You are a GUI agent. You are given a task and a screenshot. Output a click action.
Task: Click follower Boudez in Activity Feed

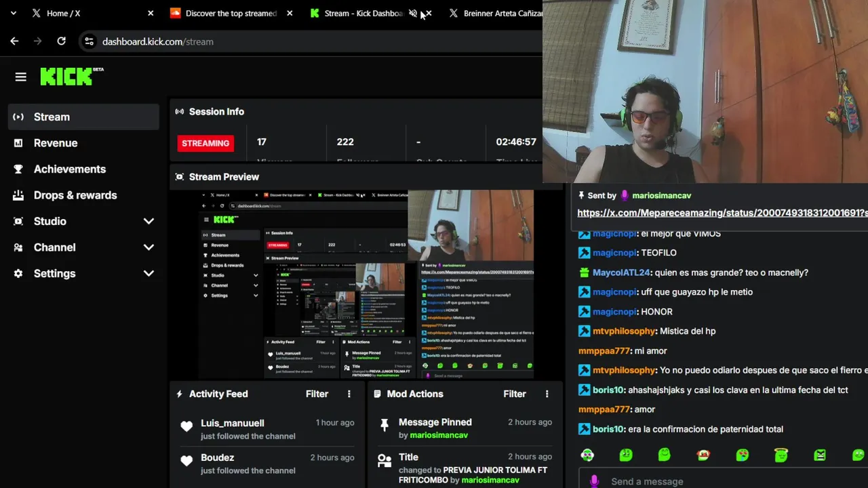(217, 457)
